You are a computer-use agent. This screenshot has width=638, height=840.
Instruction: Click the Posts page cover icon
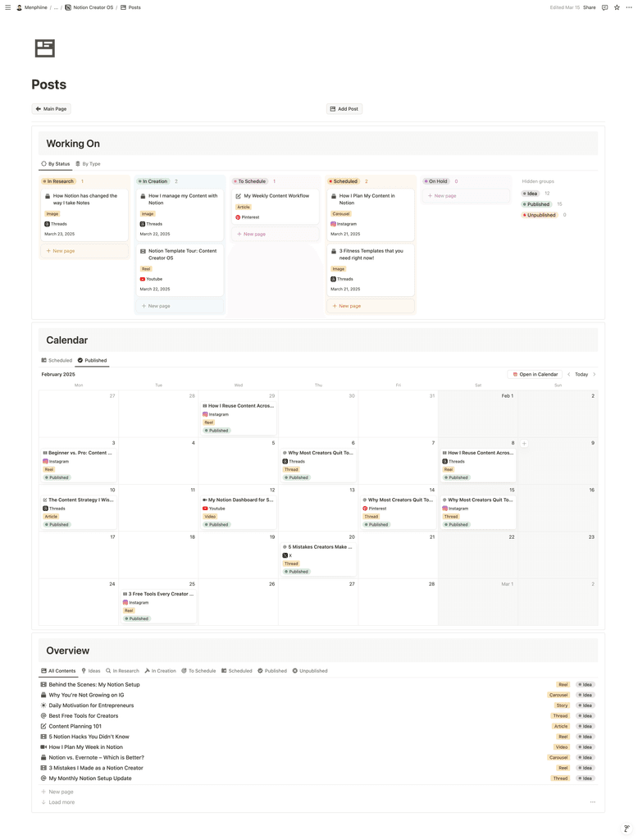45,48
